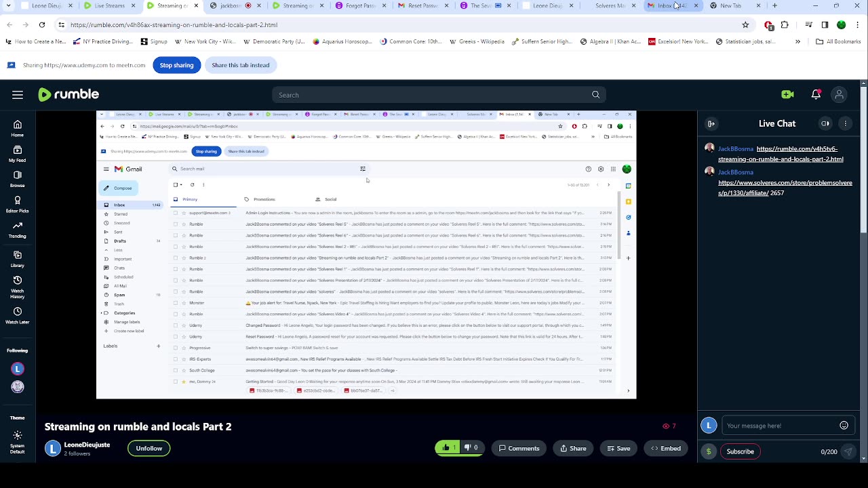Click Share this tab instead
The image size is (868, 488).
point(240,65)
